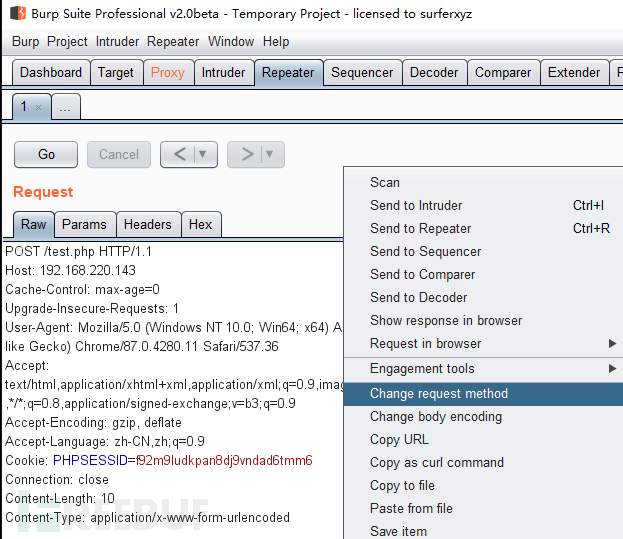Choose Change request method

point(484,394)
